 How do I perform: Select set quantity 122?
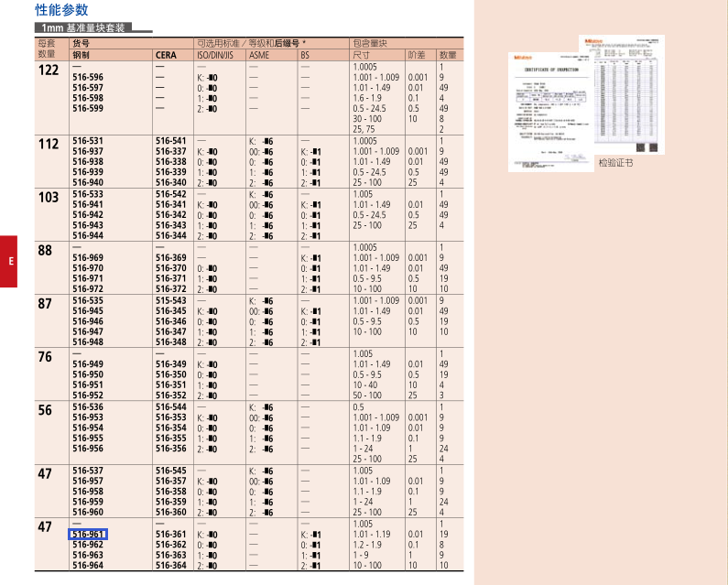pos(49,70)
